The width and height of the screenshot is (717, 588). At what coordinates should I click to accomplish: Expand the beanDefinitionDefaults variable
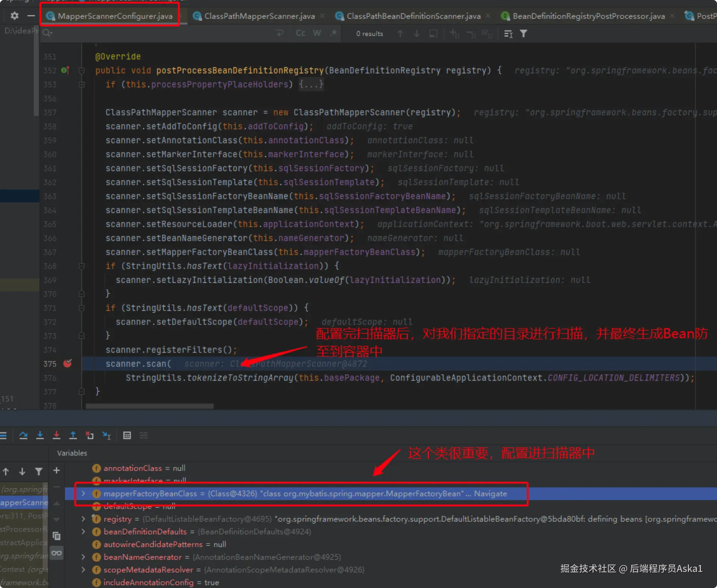tap(83, 532)
